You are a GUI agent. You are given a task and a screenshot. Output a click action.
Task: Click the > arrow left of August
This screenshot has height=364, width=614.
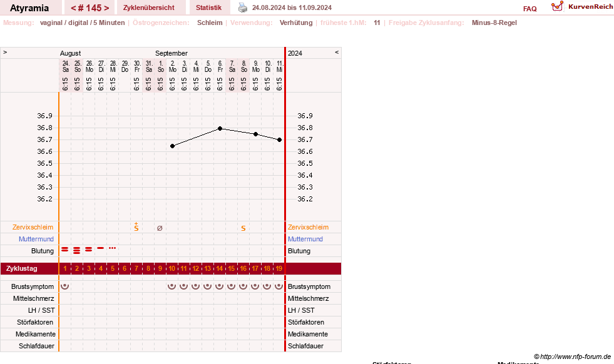coord(5,52)
